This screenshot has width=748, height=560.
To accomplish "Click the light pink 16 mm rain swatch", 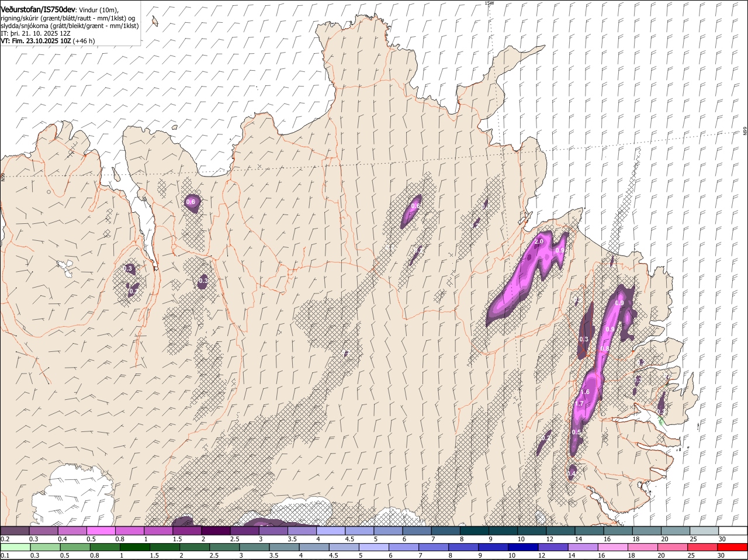I will 612,547.
